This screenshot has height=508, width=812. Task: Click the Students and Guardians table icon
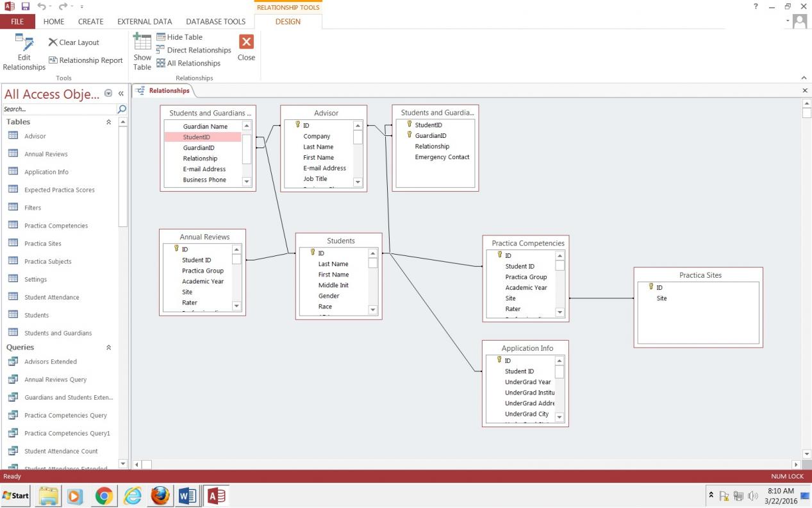(13, 332)
